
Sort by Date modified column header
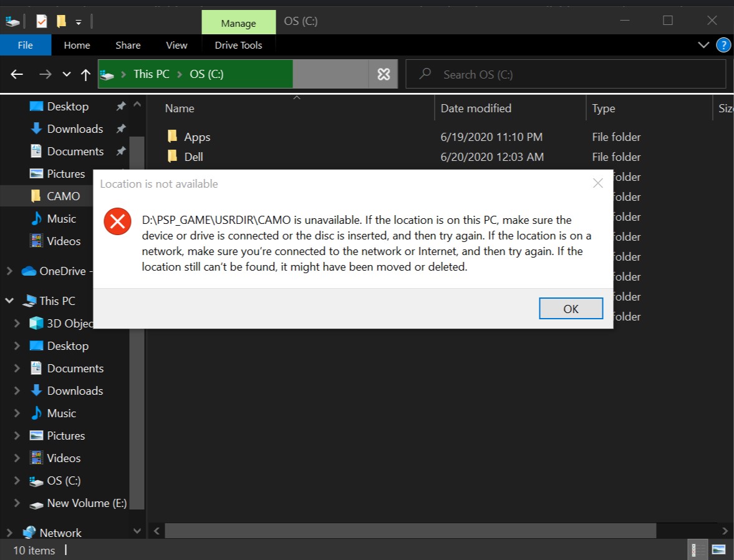(x=476, y=109)
